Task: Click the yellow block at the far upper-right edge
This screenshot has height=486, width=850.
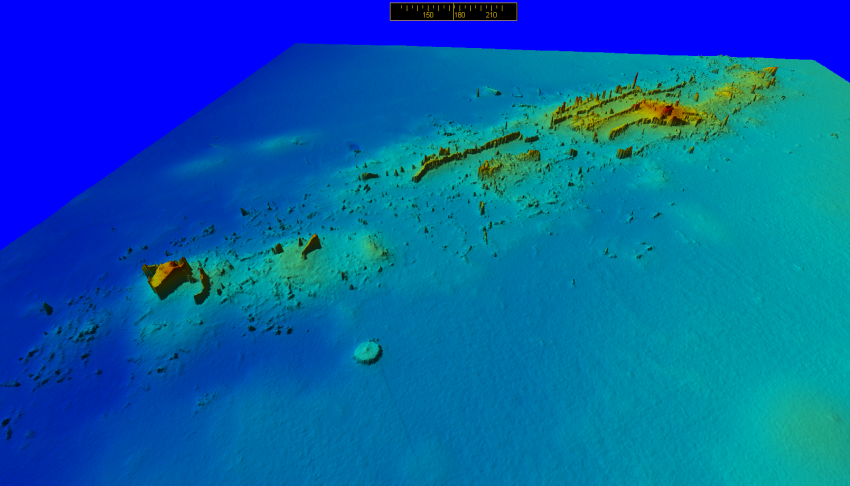Action: [766, 72]
